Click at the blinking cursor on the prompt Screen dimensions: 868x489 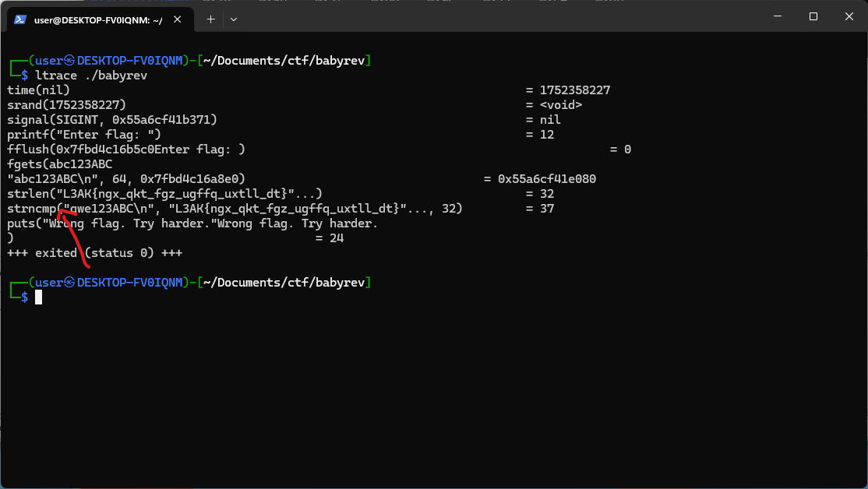(x=38, y=297)
